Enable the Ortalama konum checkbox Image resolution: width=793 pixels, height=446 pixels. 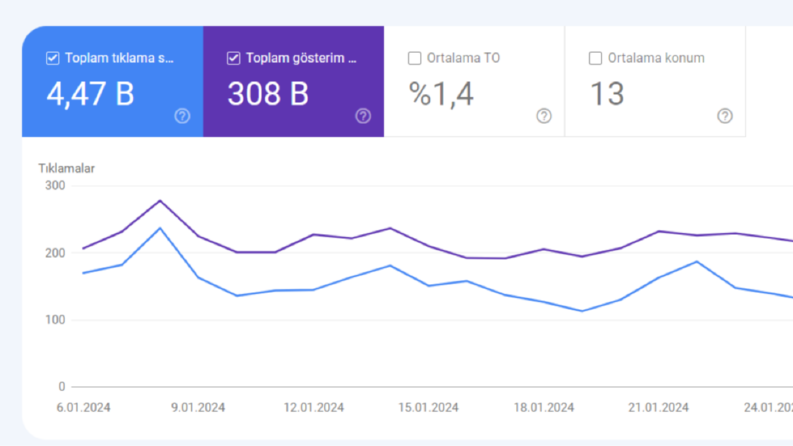tap(595, 58)
